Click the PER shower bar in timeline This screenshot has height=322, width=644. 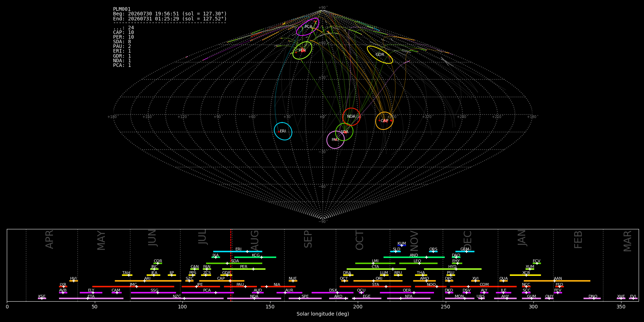click(x=244, y=269)
